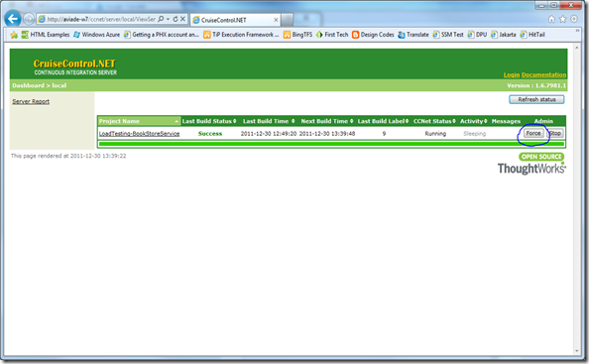Click last build time 2011-12-30 12:49:20
589x364 pixels.
point(269,134)
